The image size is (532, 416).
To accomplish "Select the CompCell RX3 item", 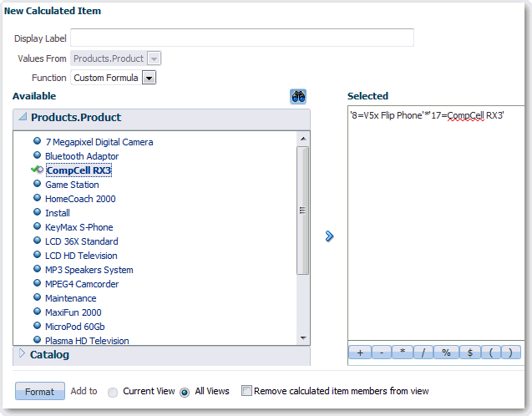I will click(79, 170).
